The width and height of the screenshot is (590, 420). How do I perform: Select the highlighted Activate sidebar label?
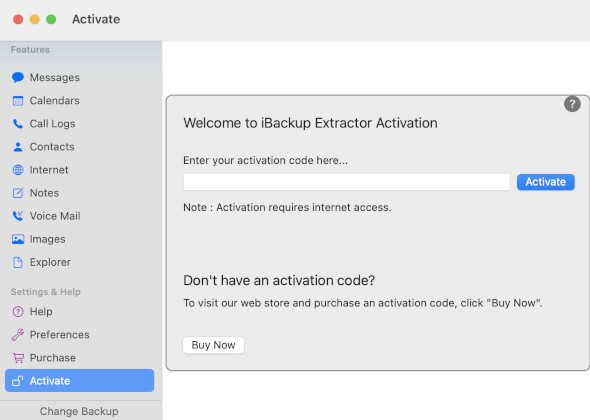[x=50, y=381]
